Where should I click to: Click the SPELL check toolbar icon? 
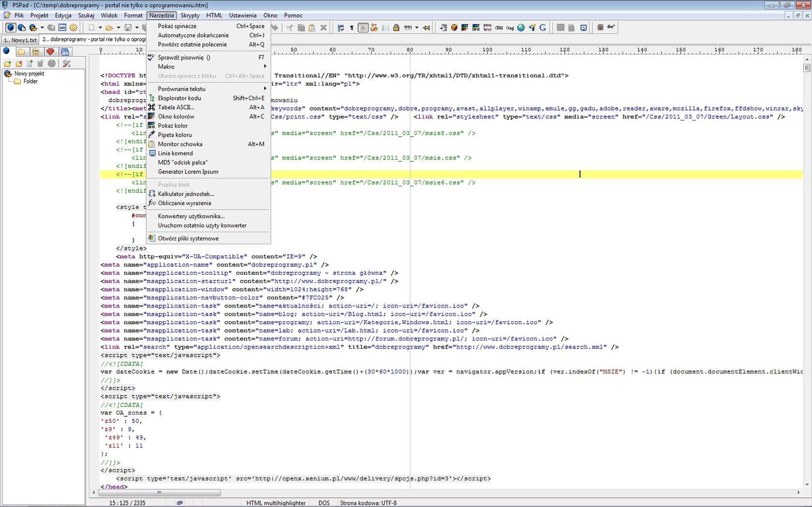click(408, 28)
